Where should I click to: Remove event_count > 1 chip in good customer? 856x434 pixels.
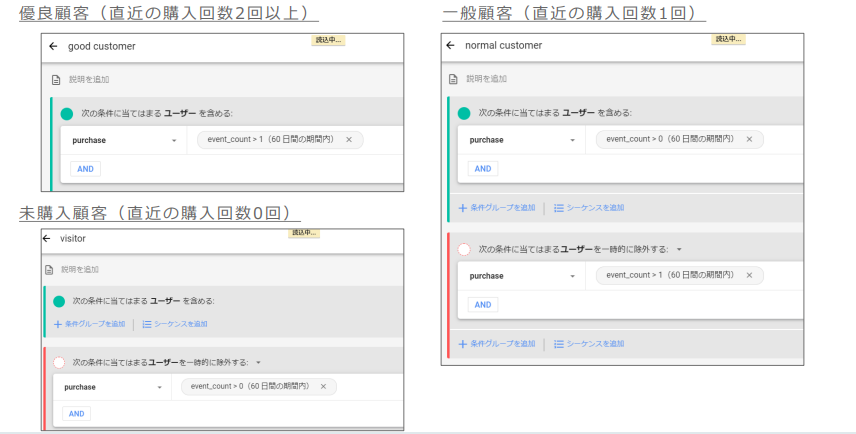[x=349, y=140]
